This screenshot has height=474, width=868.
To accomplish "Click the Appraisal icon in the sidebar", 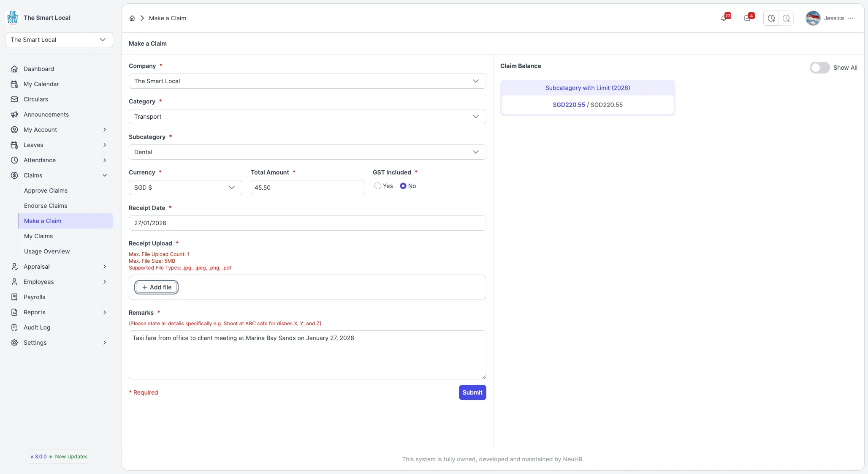I will [14, 267].
